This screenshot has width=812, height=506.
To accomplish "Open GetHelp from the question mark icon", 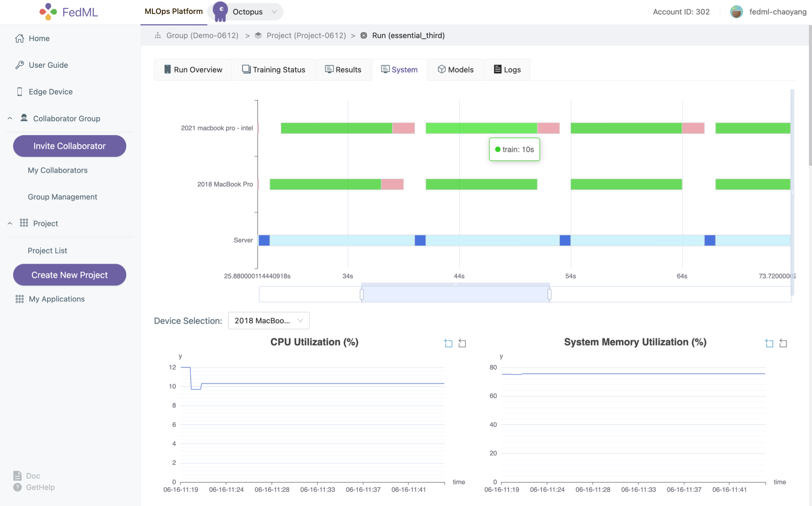I will click(17, 487).
